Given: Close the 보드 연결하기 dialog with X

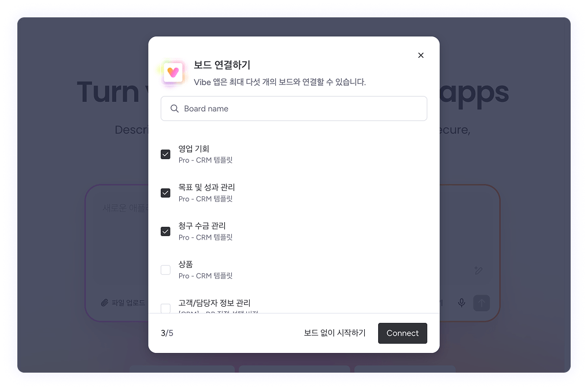Looking at the screenshot, I should (x=421, y=55).
